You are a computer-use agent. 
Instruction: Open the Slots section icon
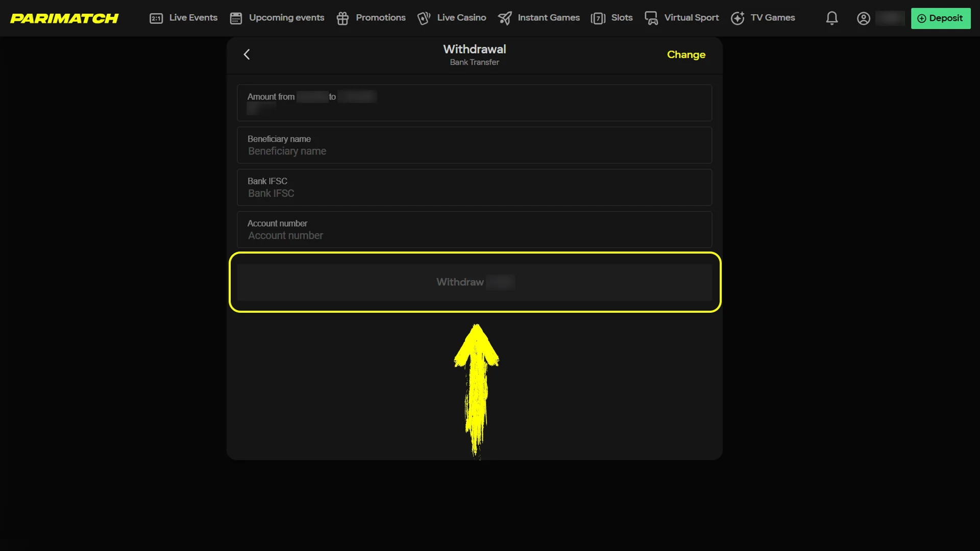pyautogui.click(x=598, y=18)
